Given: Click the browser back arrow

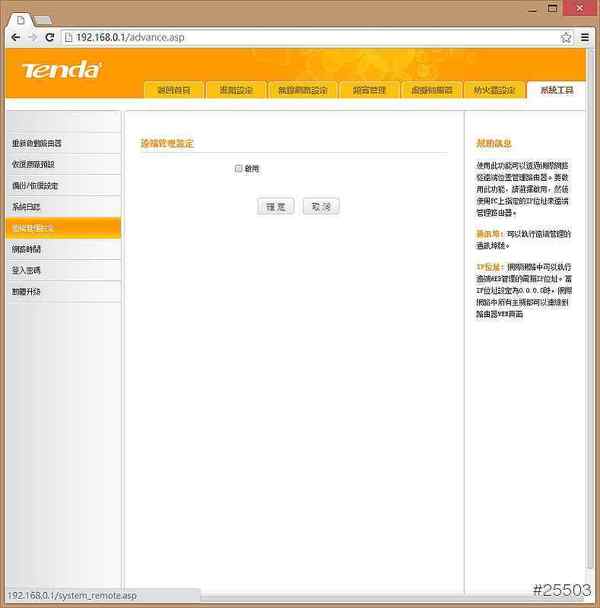Looking at the screenshot, I should coord(16,37).
